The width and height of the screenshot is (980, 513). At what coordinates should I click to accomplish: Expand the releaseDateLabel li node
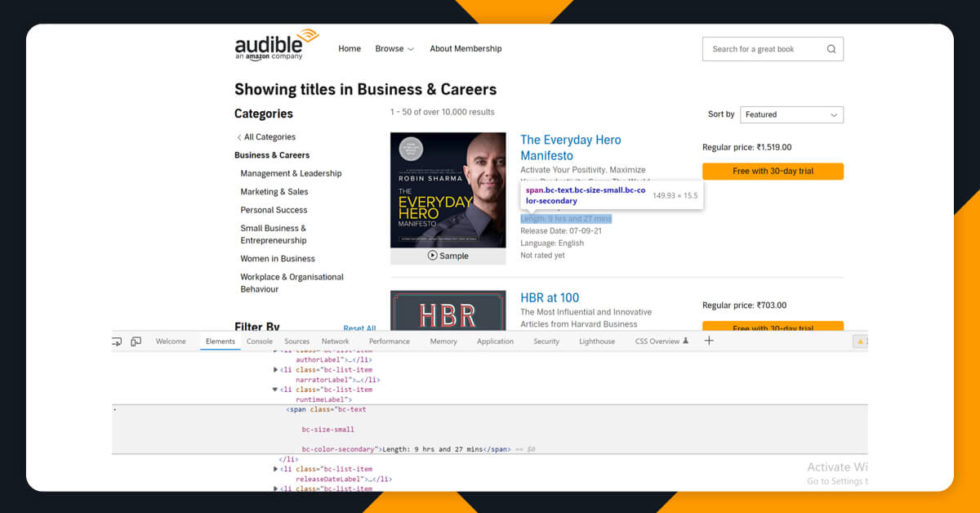tap(275, 469)
